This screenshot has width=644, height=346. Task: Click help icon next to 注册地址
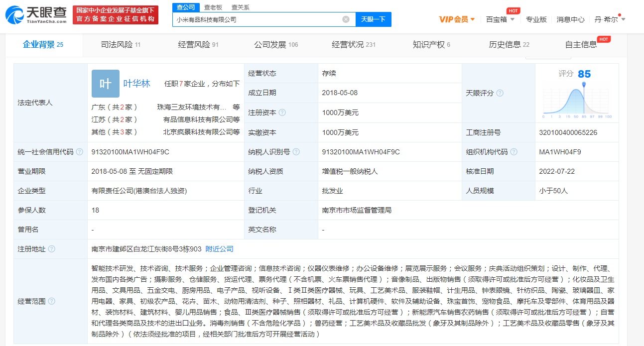[x=51, y=249]
